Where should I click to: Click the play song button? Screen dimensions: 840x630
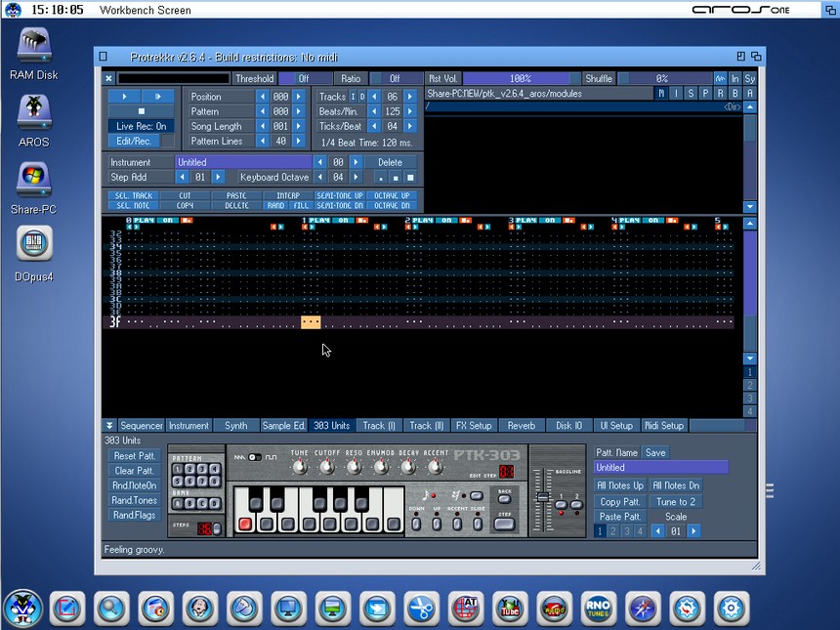[124, 97]
